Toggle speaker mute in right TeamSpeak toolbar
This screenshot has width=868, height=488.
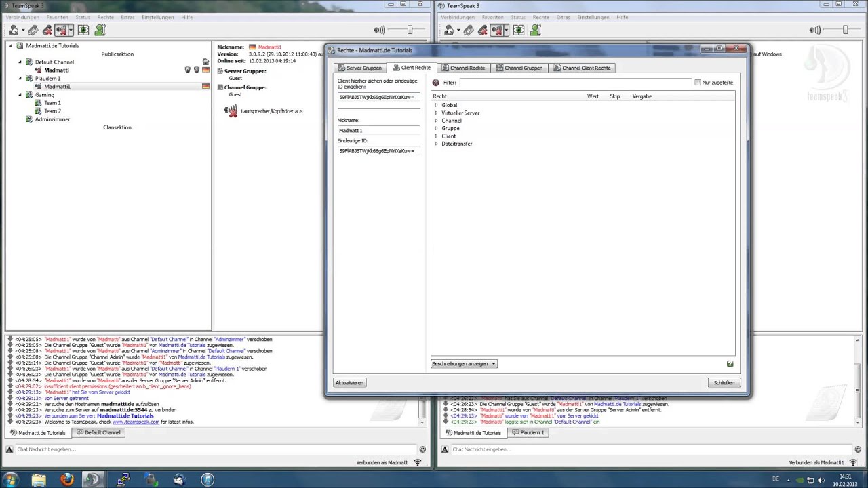[x=496, y=30]
